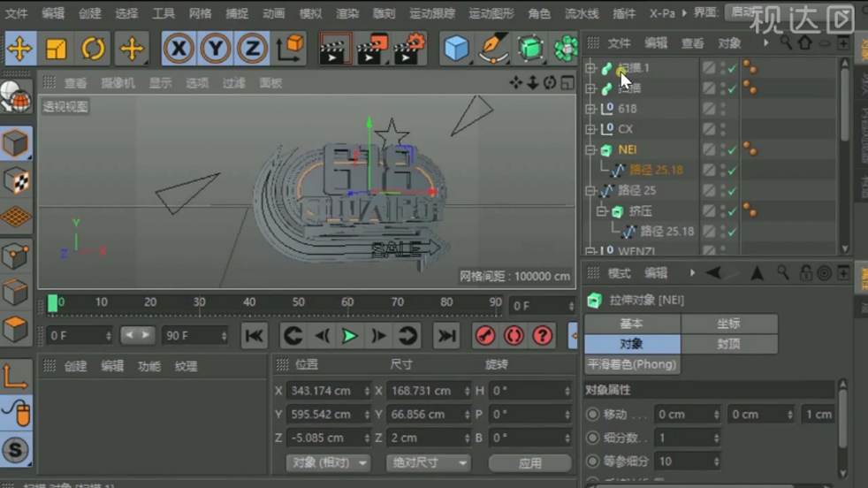
Task: Open the 绝对尺寸 dropdown
Action: 428,462
